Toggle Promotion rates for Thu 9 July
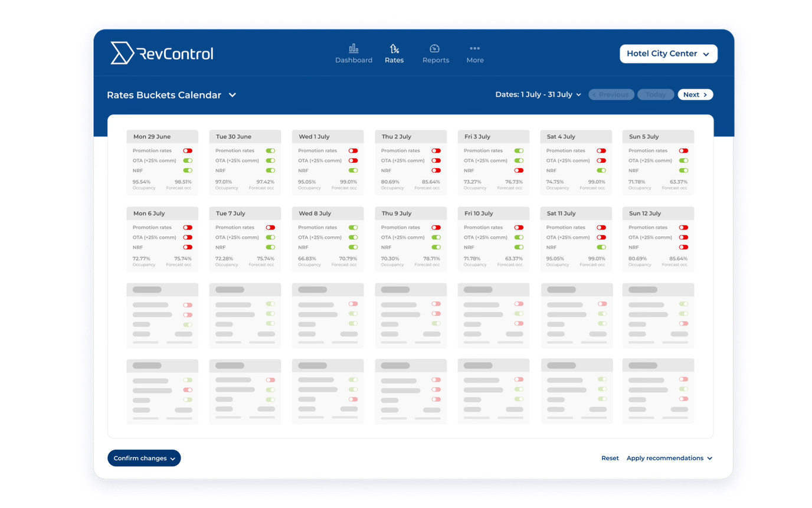 [x=436, y=228]
